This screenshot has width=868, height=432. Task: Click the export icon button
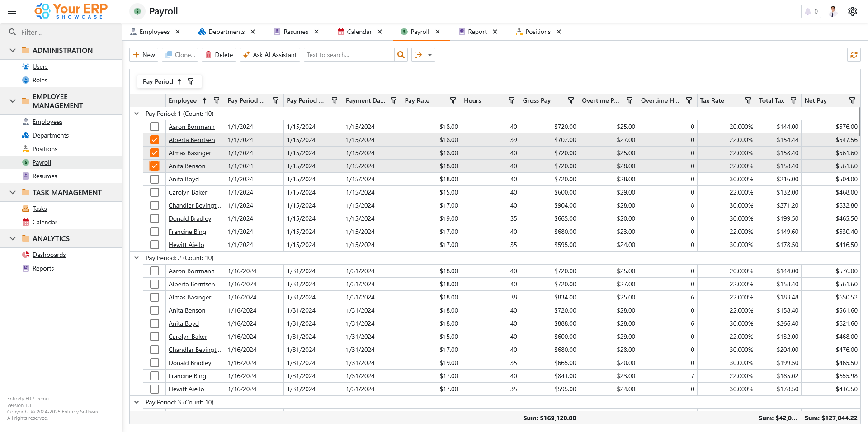coord(418,55)
